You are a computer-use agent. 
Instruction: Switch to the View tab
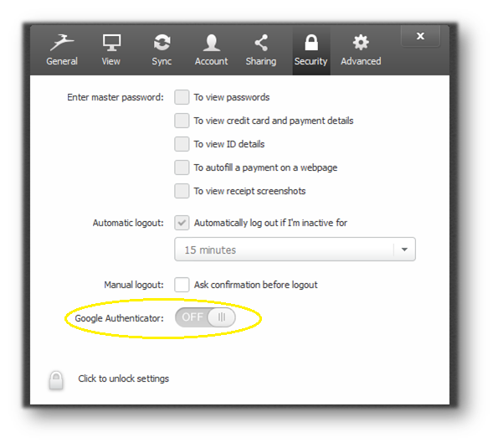click(x=111, y=50)
